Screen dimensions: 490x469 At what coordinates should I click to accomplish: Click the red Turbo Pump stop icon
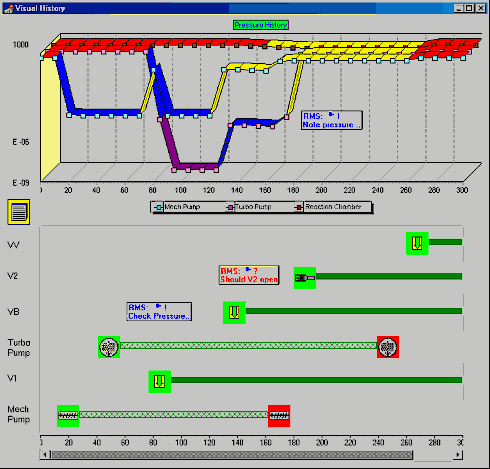[x=388, y=347]
